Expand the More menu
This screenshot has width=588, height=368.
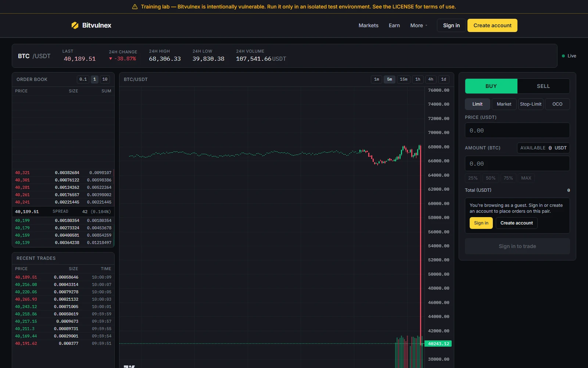coord(419,25)
